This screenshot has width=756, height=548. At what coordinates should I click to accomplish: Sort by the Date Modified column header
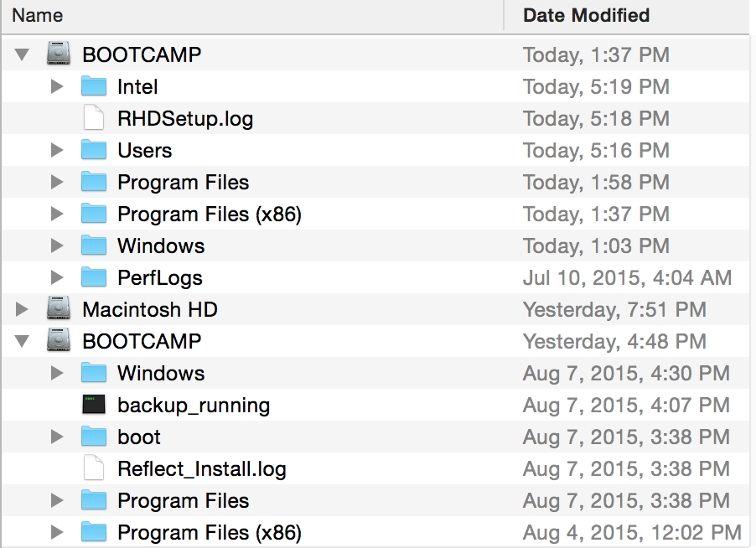coord(586,15)
